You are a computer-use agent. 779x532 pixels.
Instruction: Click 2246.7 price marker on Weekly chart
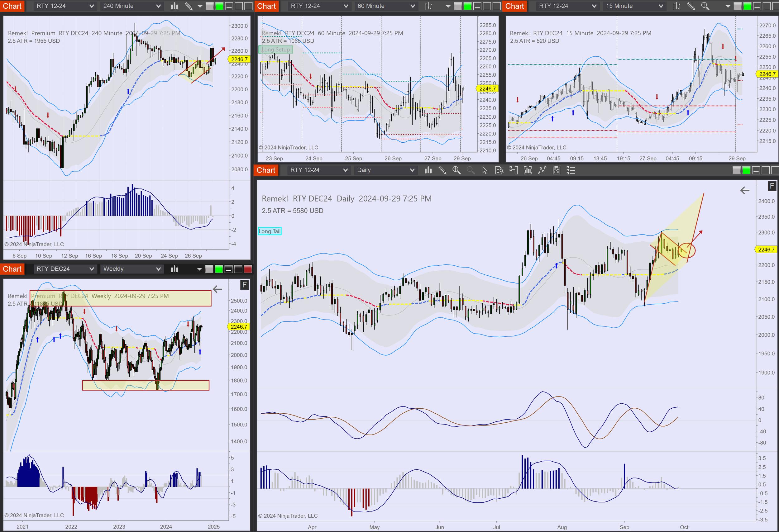(x=238, y=327)
